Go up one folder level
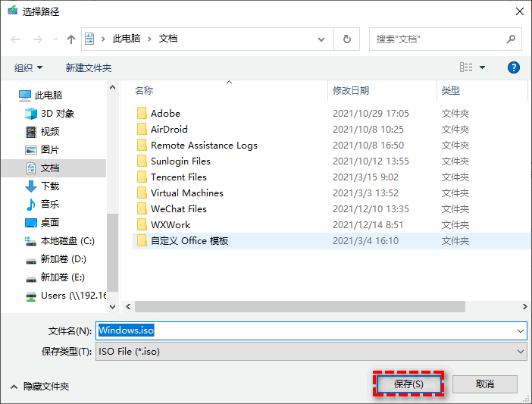 (x=71, y=39)
